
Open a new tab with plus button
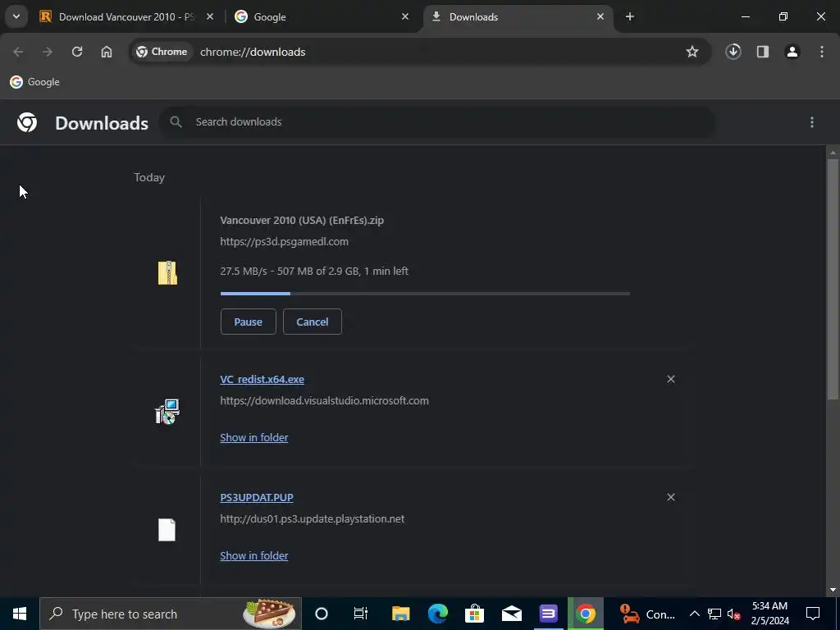click(x=630, y=16)
